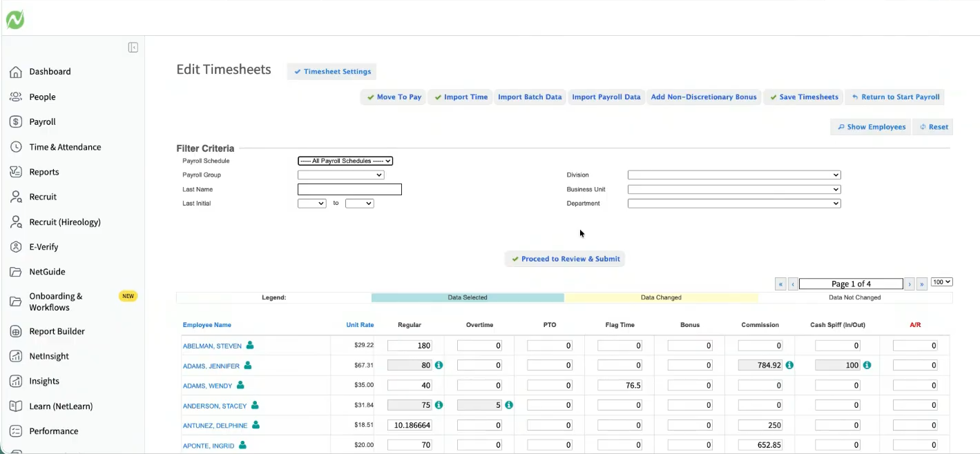Go to Time & Attendance
This screenshot has width=980, height=454.
click(x=65, y=147)
